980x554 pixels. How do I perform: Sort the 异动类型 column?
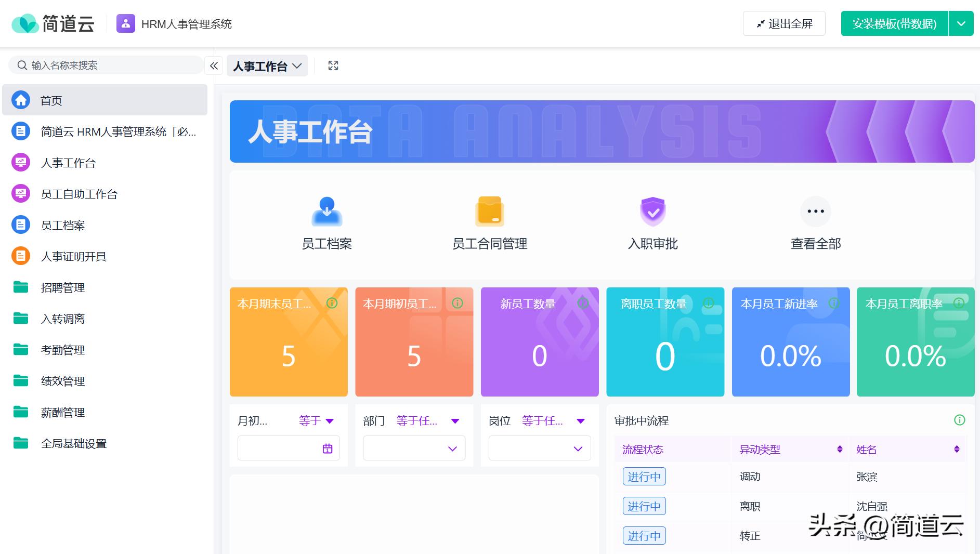click(840, 450)
